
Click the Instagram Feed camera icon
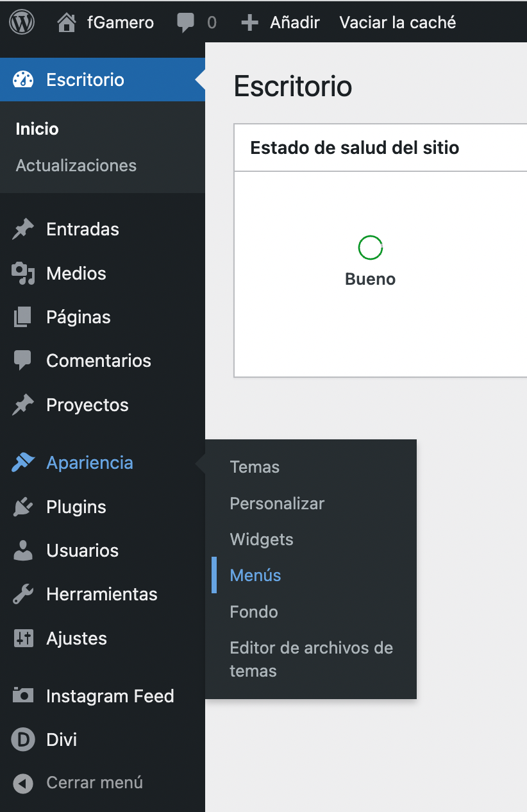(x=23, y=695)
